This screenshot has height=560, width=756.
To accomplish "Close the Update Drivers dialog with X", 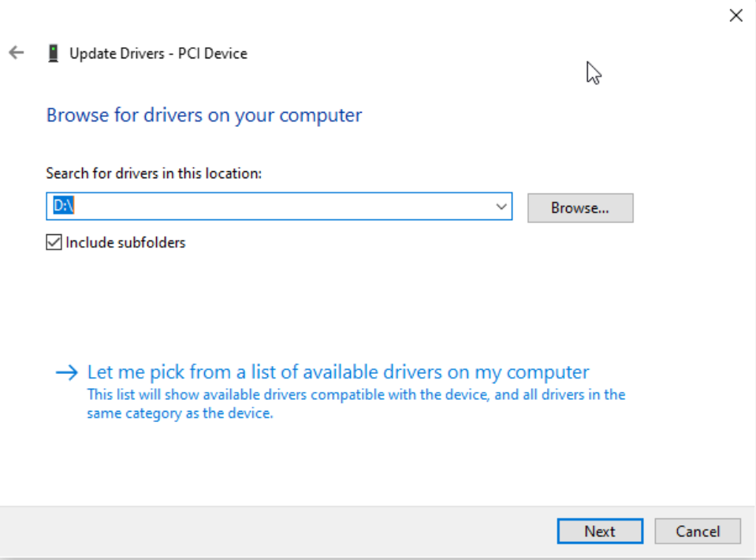I will [736, 15].
